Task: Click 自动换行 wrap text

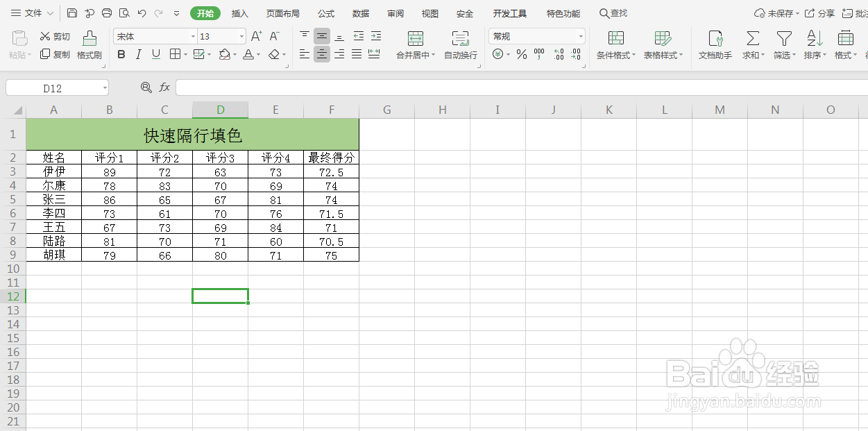Action: [461, 45]
